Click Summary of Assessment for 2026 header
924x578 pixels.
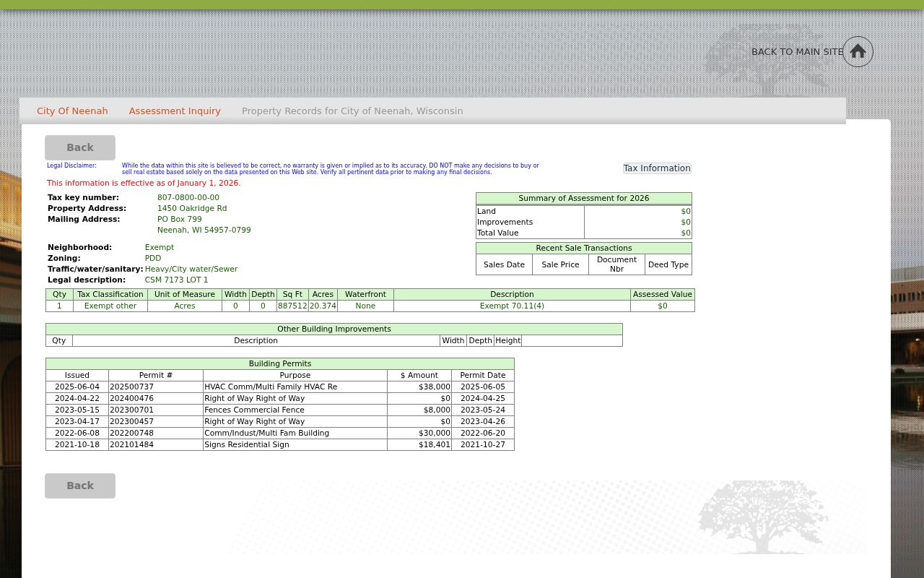pos(584,198)
